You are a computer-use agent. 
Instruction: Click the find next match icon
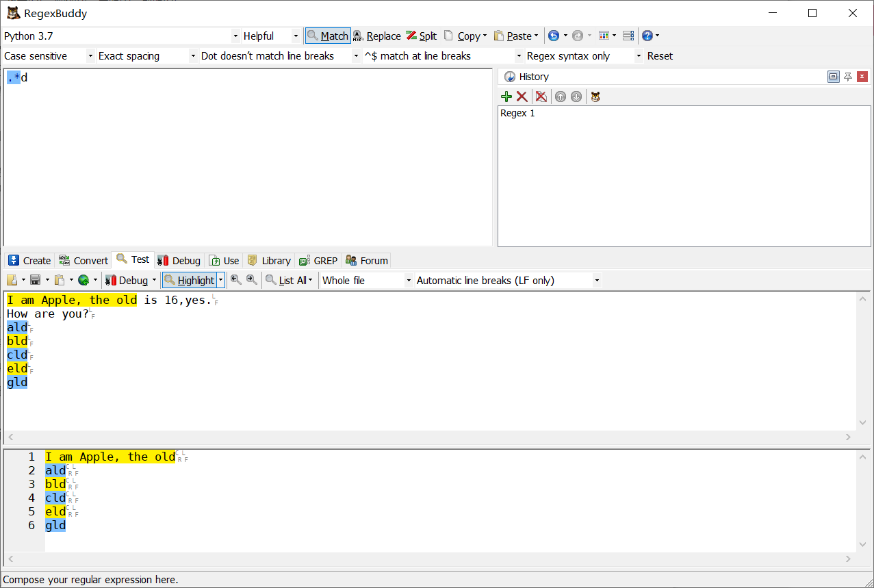point(252,280)
